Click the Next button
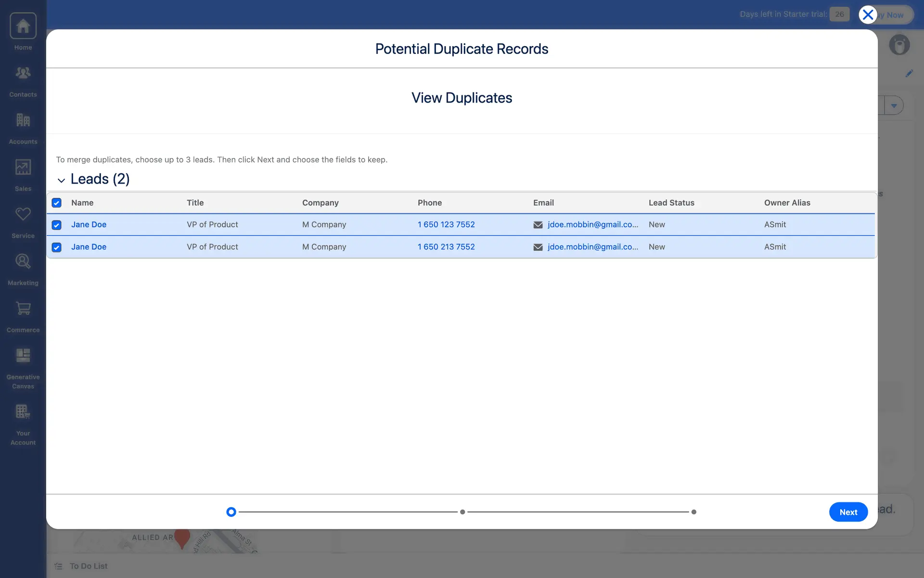Screen dimensions: 924x578 848,512
